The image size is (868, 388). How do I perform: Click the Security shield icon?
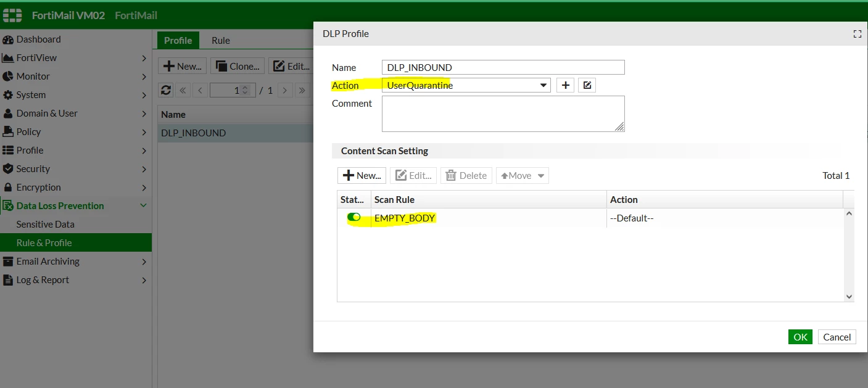(8, 169)
